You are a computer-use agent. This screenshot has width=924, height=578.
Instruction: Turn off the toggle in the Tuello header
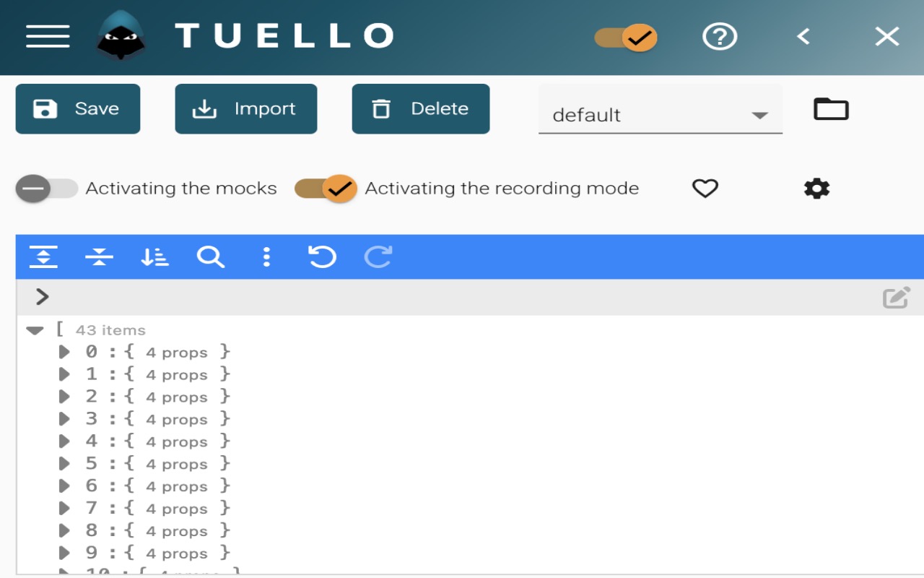[x=625, y=36]
